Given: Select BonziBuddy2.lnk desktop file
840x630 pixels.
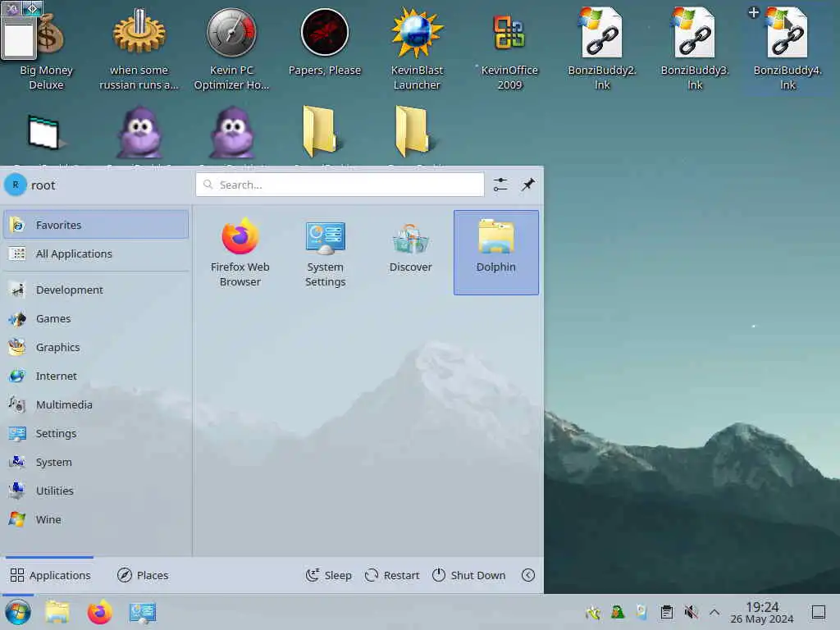Looking at the screenshot, I should [x=602, y=48].
